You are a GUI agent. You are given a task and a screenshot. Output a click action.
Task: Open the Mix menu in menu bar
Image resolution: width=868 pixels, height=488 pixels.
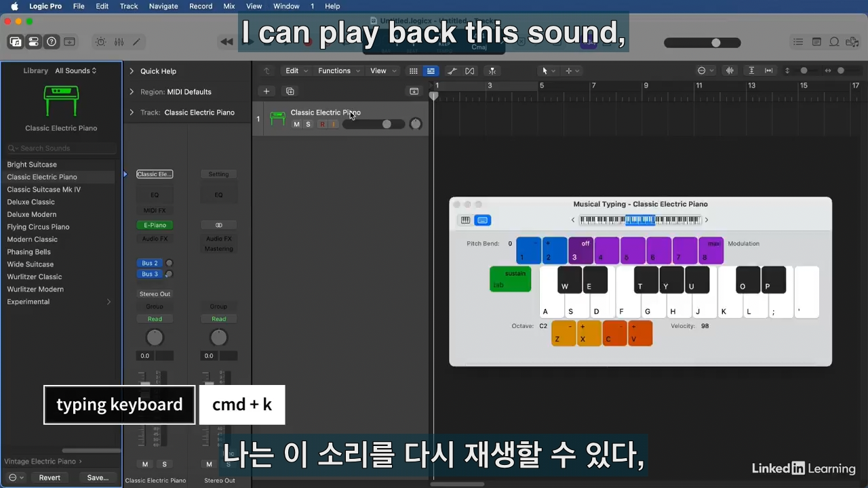(x=229, y=6)
